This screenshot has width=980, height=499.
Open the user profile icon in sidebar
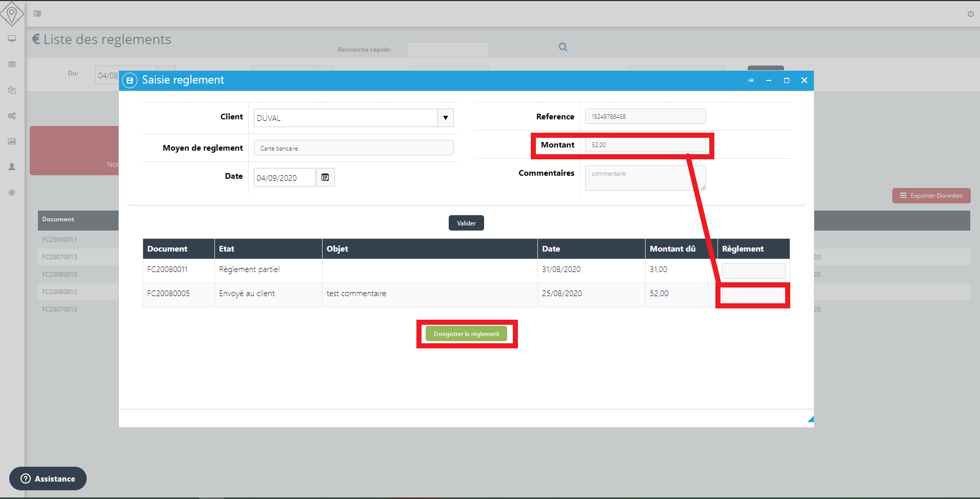point(12,167)
